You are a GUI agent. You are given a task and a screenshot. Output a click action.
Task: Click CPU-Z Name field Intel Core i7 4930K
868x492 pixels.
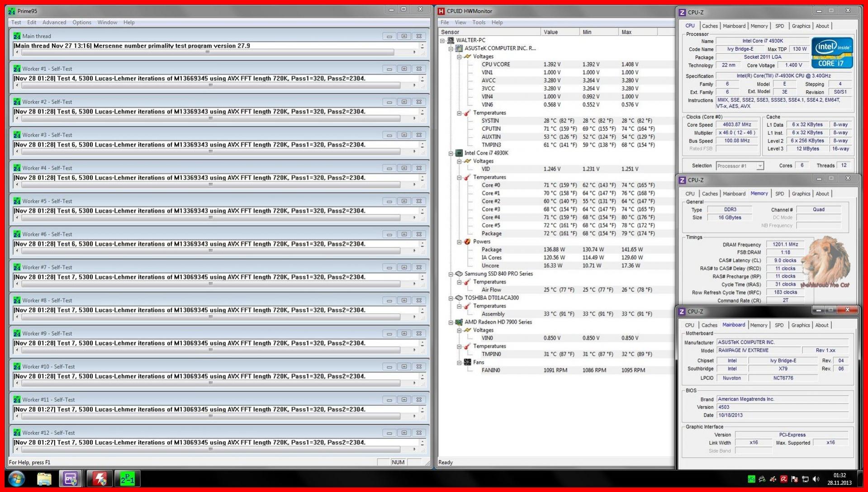click(763, 41)
